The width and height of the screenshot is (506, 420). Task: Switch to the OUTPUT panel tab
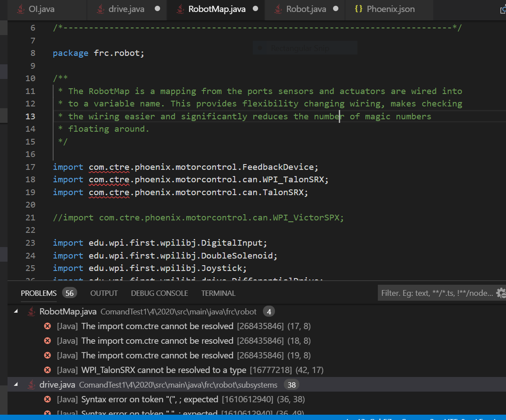[104, 293]
